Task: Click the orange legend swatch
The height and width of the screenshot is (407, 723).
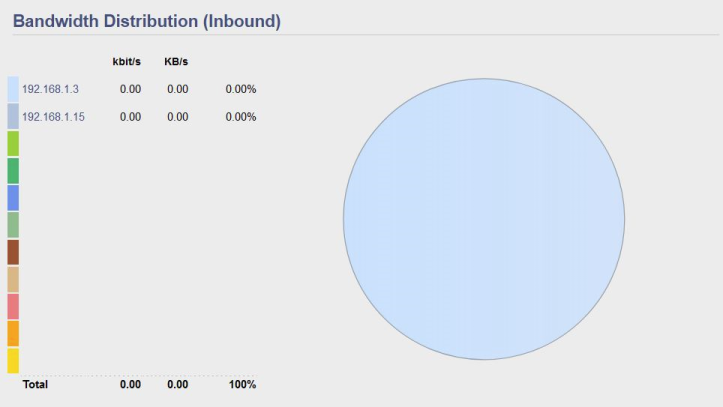Action: click(13, 334)
